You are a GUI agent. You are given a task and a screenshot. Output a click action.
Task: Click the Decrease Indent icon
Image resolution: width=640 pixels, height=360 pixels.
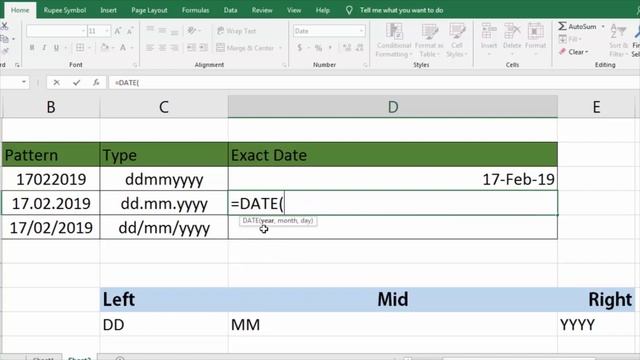tap(191, 48)
